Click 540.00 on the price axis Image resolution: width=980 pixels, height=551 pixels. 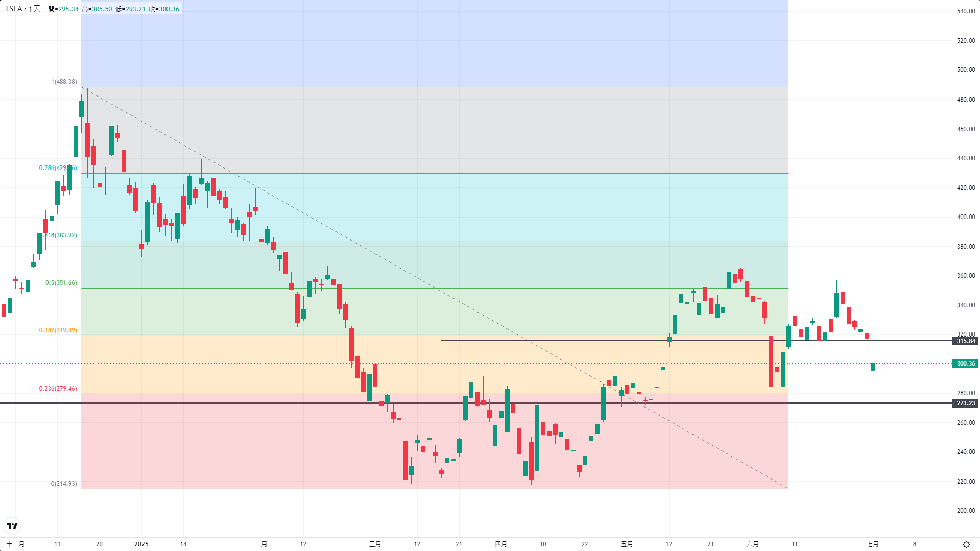tap(966, 11)
